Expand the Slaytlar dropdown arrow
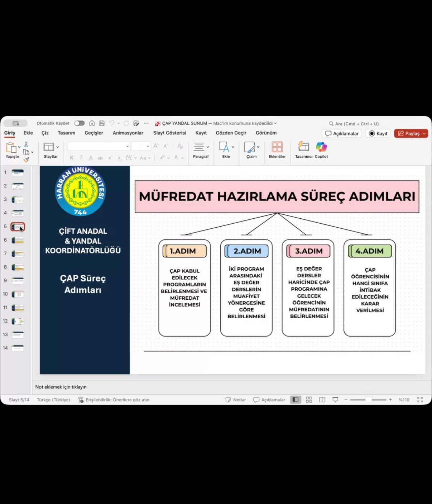Viewport: 432px width, 504px height. coord(57,147)
